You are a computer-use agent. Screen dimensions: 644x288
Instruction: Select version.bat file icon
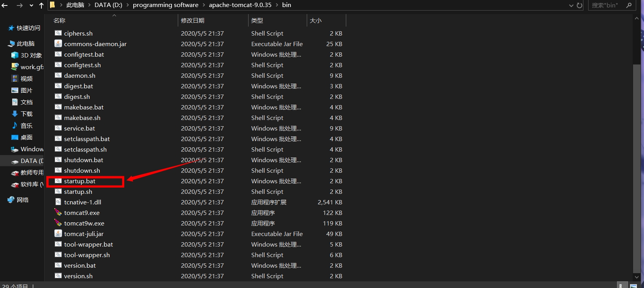(58, 265)
